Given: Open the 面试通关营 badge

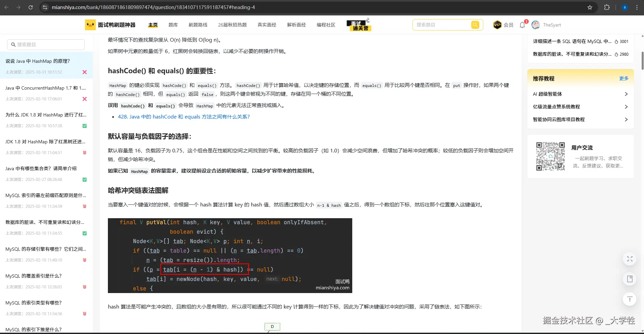Looking at the screenshot, I should pyautogui.click(x=358, y=25).
